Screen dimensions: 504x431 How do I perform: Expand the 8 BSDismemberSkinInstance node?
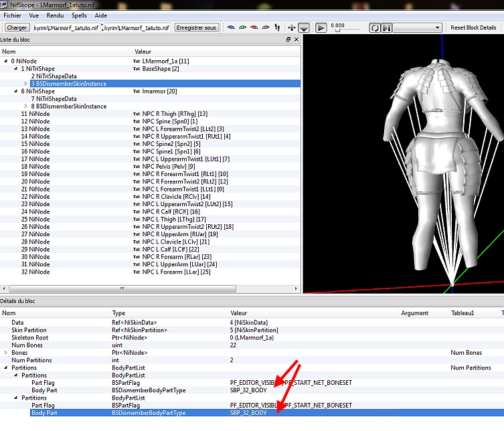(x=25, y=106)
